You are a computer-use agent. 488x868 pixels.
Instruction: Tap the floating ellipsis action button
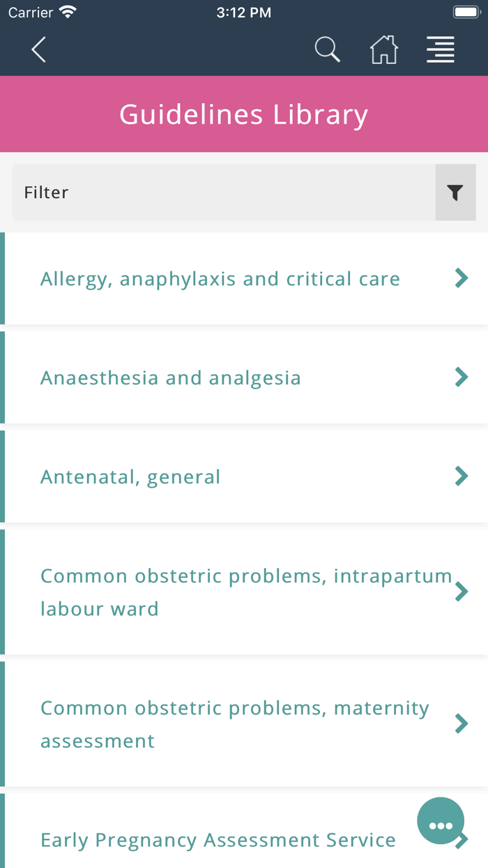click(x=441, y=821)
